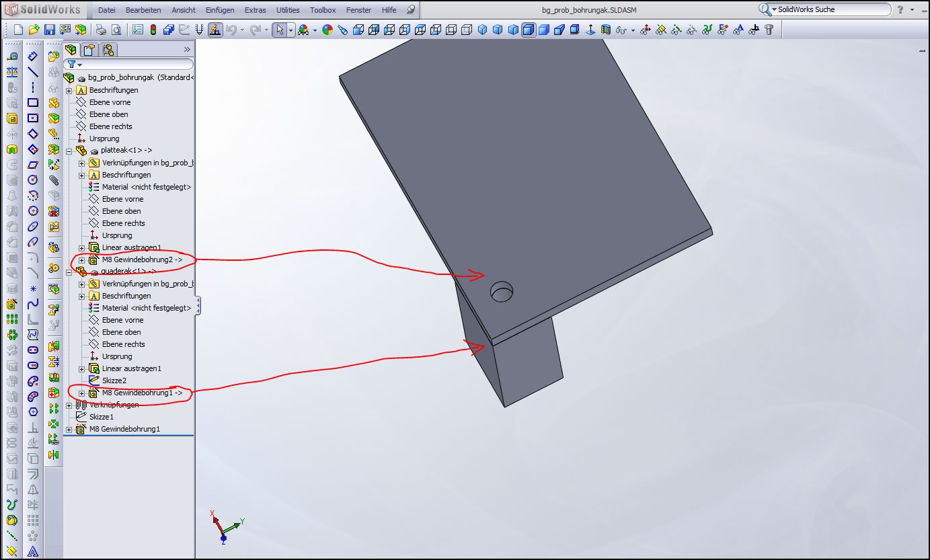
Task: Click the traffic light Rebuild icon
Action: pyautogui.click(x=153, y=30)
